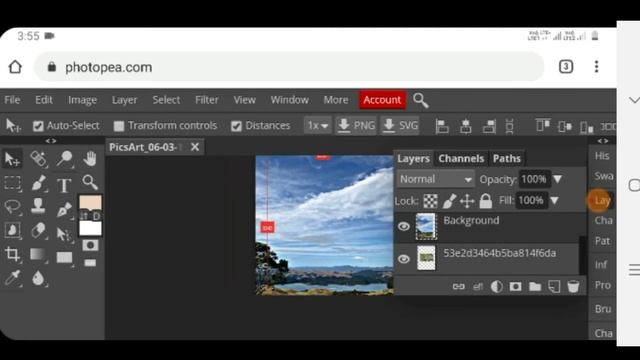Delete layer with trash icon
Image resolution: width=640 pixels, height=360 pixels.
point(573,287)
